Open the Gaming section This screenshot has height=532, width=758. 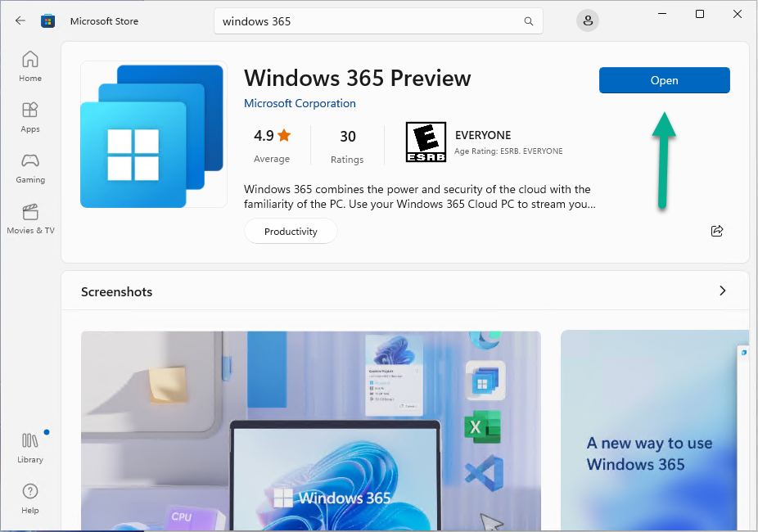[30, 168]
